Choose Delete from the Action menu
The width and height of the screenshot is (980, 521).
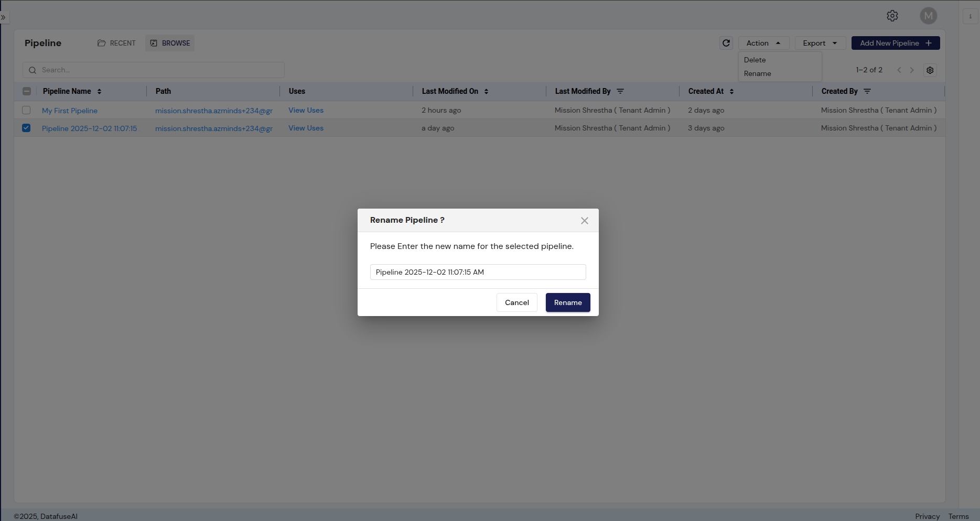click(x=755, y=60)
